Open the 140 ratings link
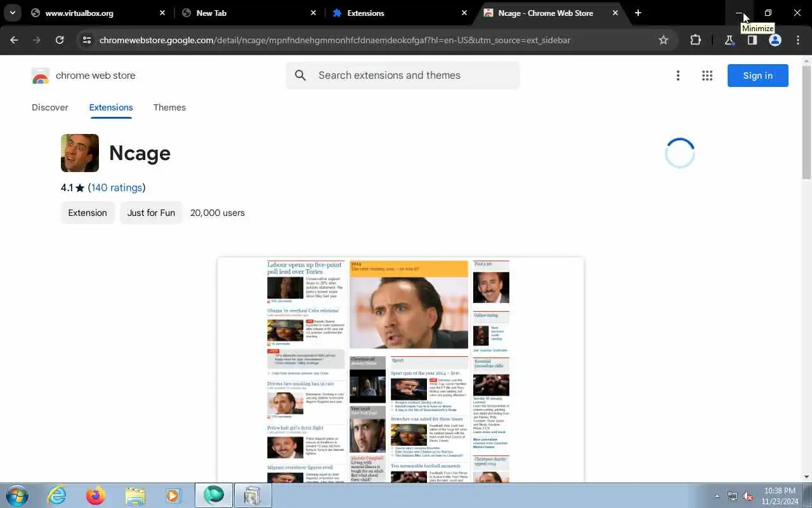 [117, 187]
